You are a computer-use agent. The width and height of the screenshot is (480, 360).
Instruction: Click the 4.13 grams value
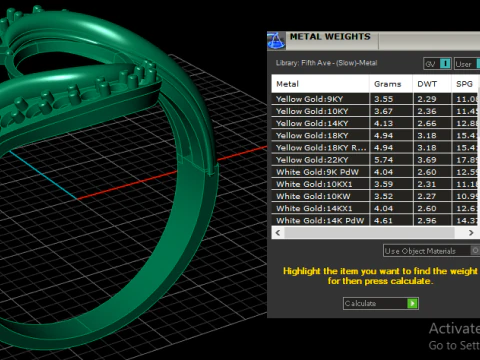point(384,124)
